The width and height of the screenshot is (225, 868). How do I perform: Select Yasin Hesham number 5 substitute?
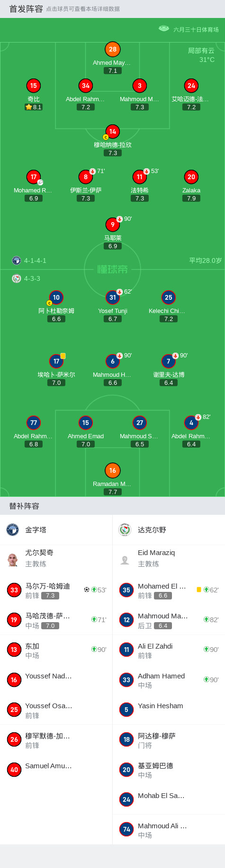point(169,710)
